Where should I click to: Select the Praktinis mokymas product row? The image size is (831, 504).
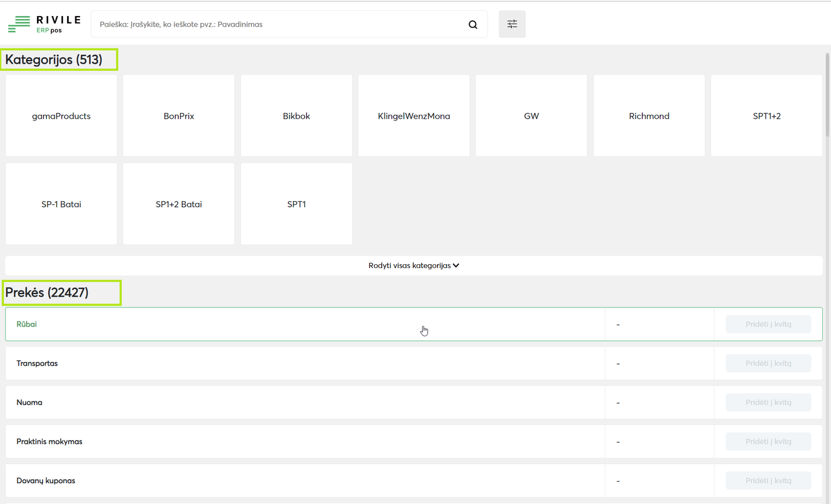pyautogui.click(x=289, y=442)
